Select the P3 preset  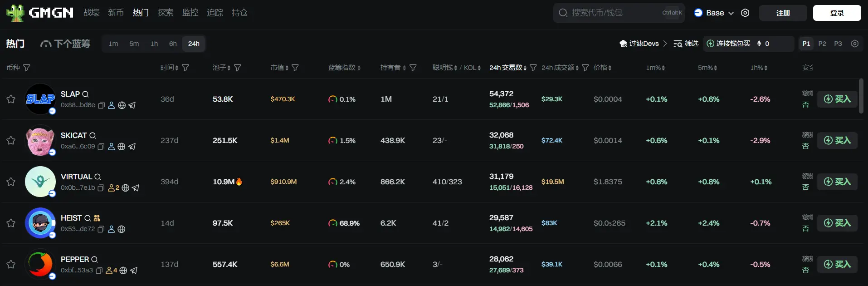838,44
